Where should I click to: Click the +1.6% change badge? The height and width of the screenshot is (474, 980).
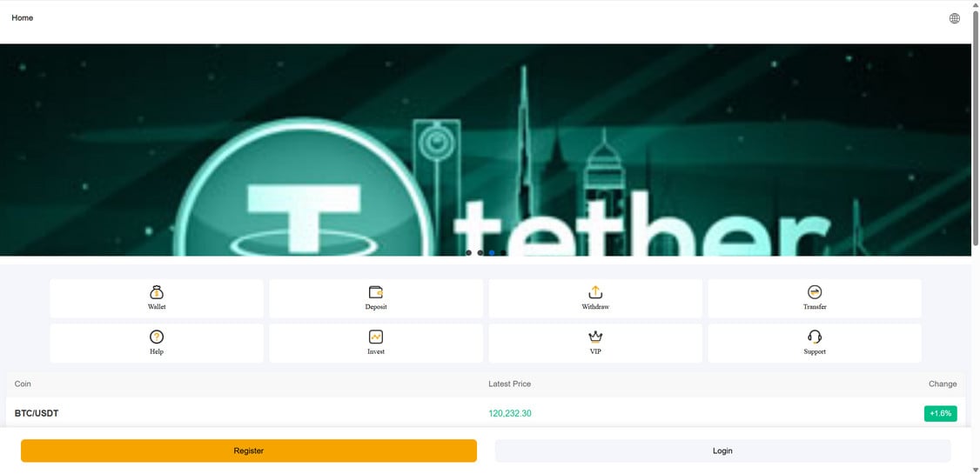click(x=941, y=413)
